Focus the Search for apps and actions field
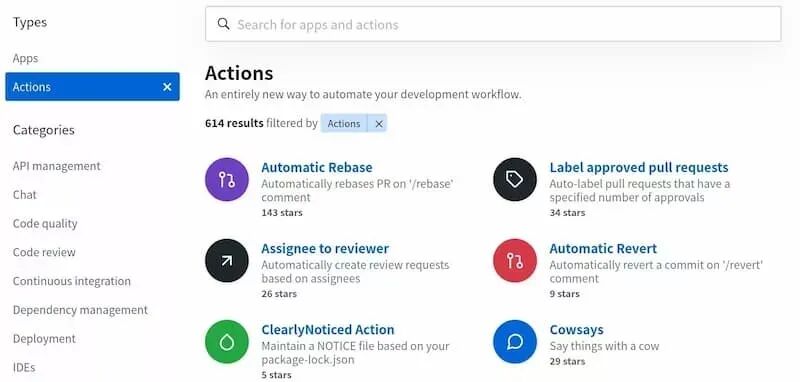Image resolution: width=800 pixels, height=382 pixels. [493, 24]
